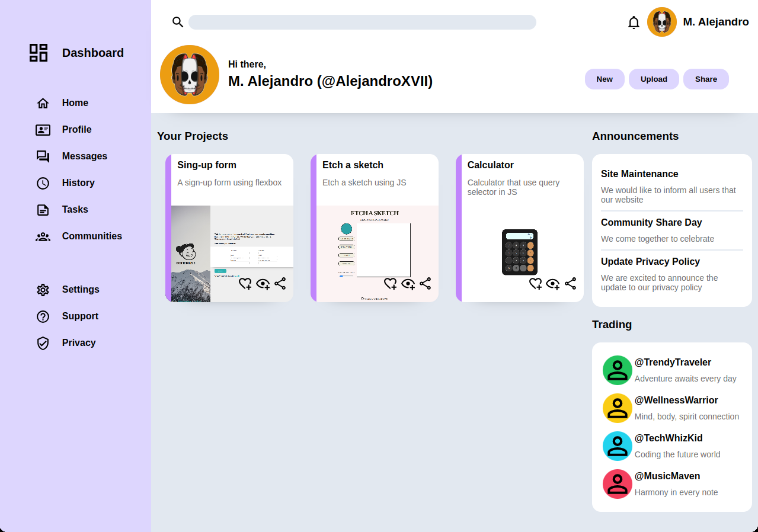
Task: Open the Communities sidebar item
Action: pyautogui.click(x=91, y=236)
